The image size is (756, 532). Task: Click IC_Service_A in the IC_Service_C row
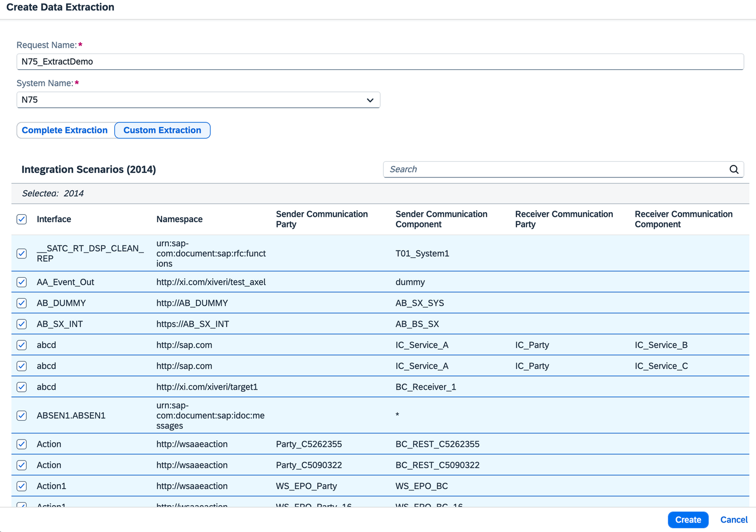click(x=422, y=366)
